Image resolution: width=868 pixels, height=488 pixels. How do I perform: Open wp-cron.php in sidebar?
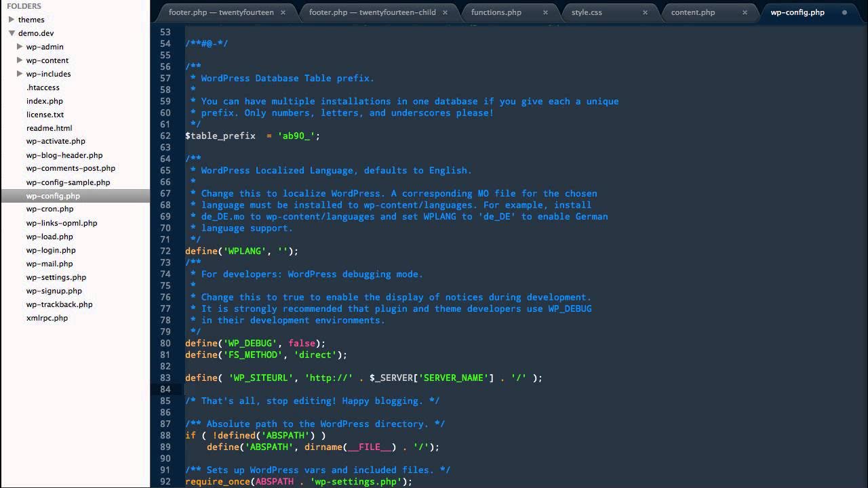pyautogui.click(x=50, y=209)
